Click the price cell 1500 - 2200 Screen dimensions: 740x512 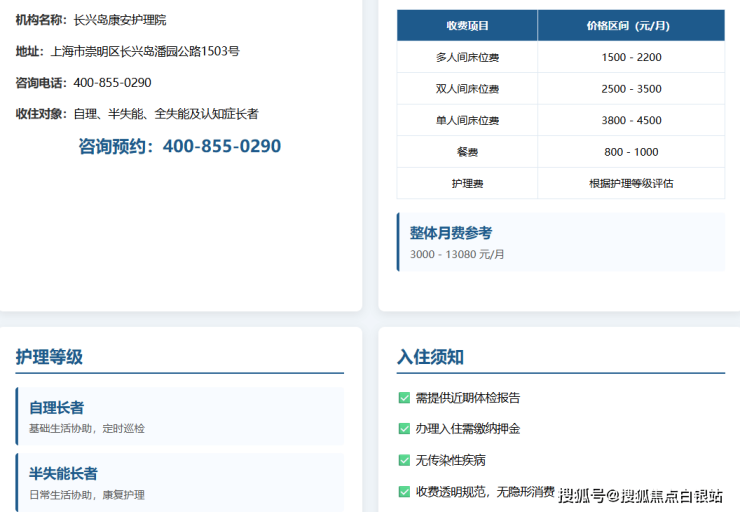631,57
